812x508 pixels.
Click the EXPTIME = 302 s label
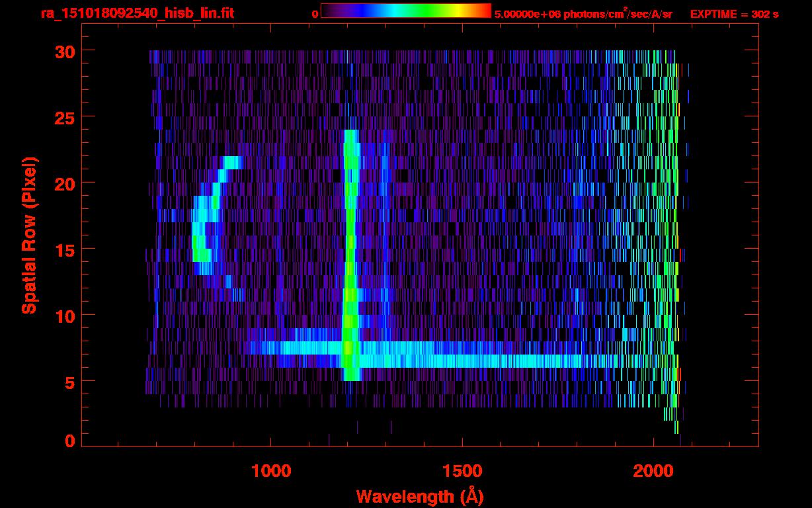[734, 13]
